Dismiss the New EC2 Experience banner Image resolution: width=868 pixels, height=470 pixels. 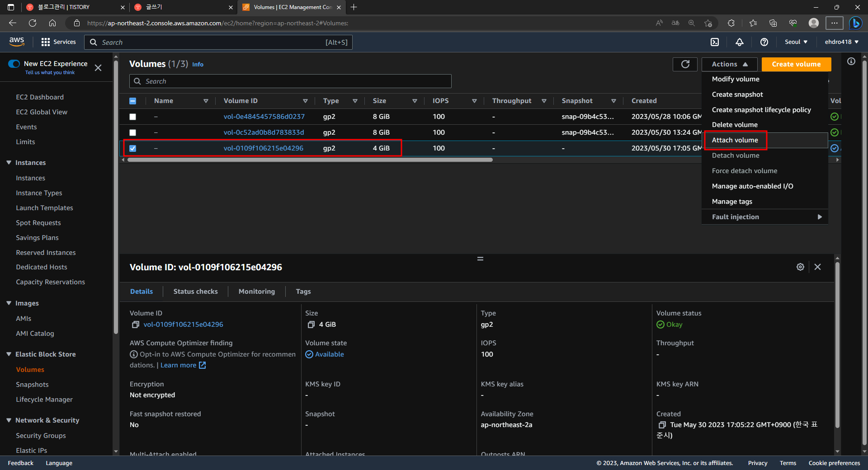point(98,68)
